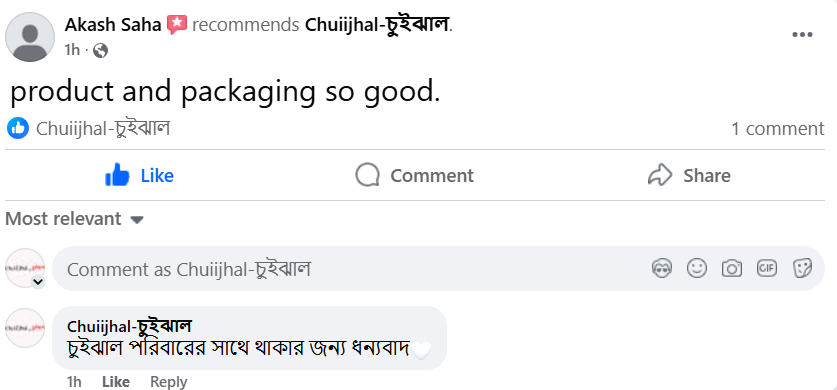
Task: Click the blue like reaction icon
Action: [x=18, y=129]
